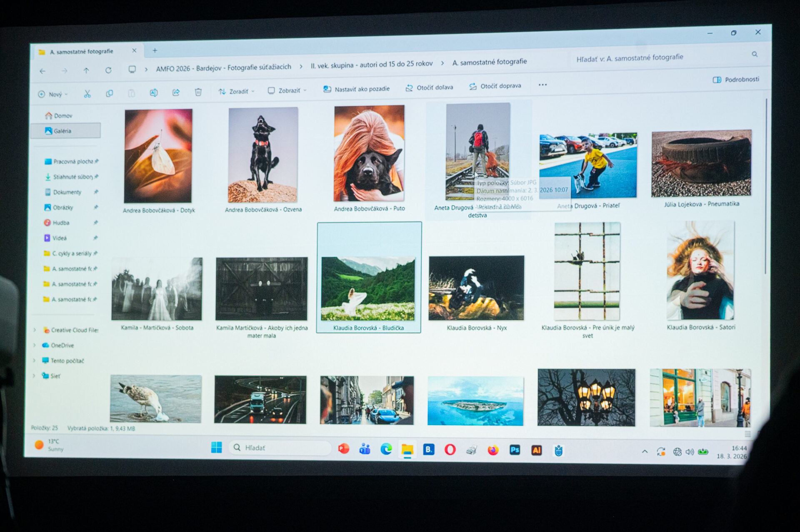Open the new tab plus button
The width and height of the screenshot is (800, 532).
click(155, 50)
